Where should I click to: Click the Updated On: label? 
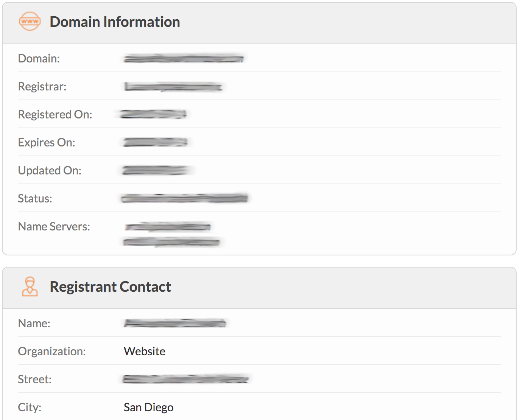pos(50,171)
